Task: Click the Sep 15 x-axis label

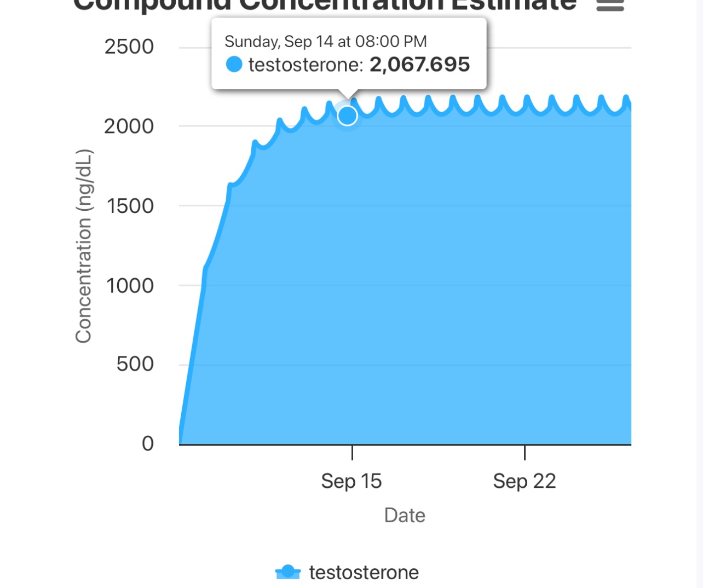Action: coord(351,481)
